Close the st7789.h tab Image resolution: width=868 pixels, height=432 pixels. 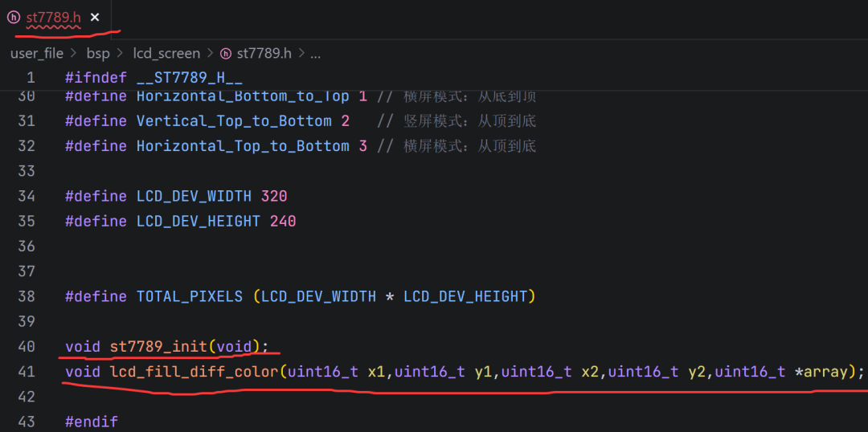click(95, 18)
